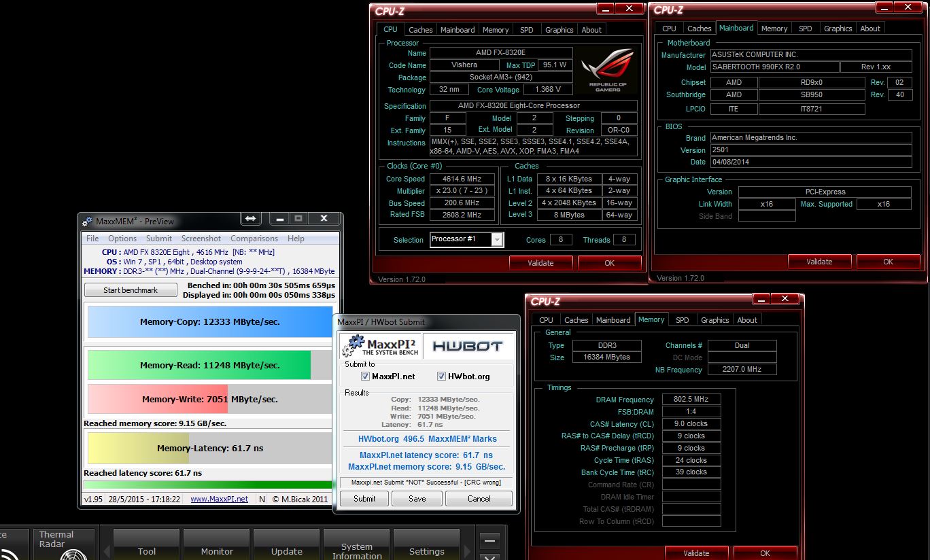Select SPD tab in CPU-Z memory window
Image resolution: width=930 pixels, height=560 pixels.
coord(683,320)
